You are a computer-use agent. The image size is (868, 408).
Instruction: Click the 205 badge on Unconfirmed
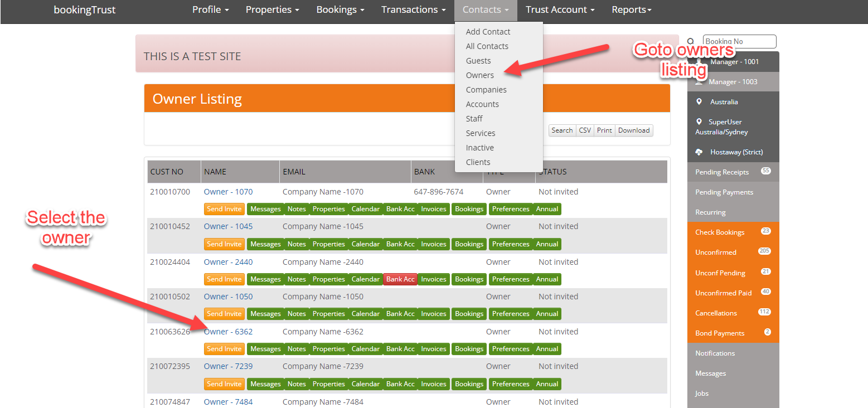coord(764,251)
